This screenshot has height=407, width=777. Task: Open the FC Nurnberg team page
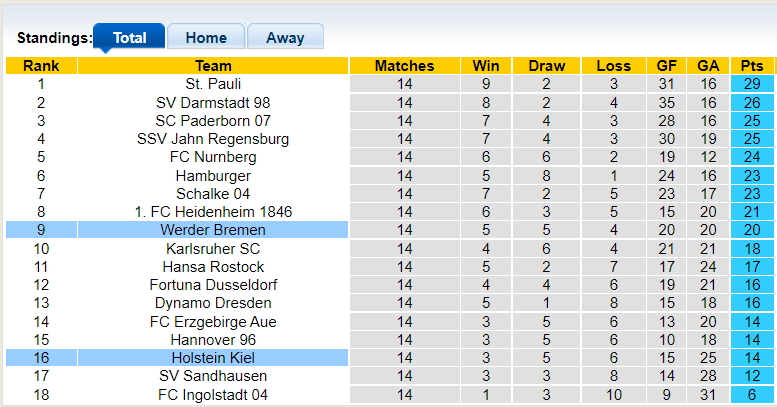(213, 157)
